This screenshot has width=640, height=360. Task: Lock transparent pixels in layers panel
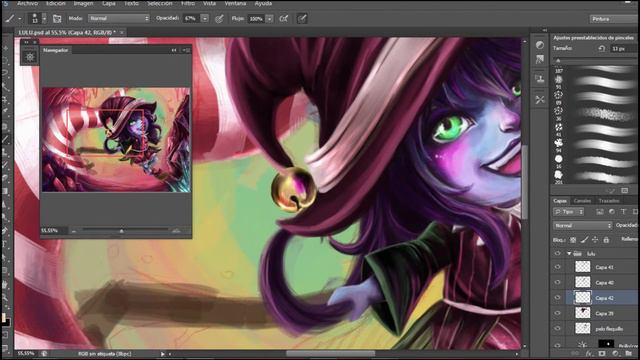pos(573,240)
